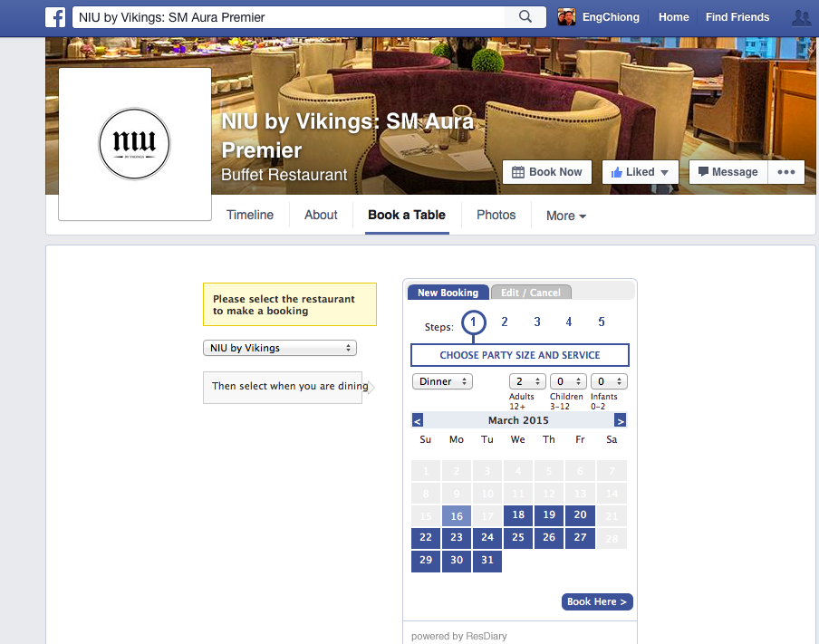Go to next calendar month arrow

click(x=620, y=420)
